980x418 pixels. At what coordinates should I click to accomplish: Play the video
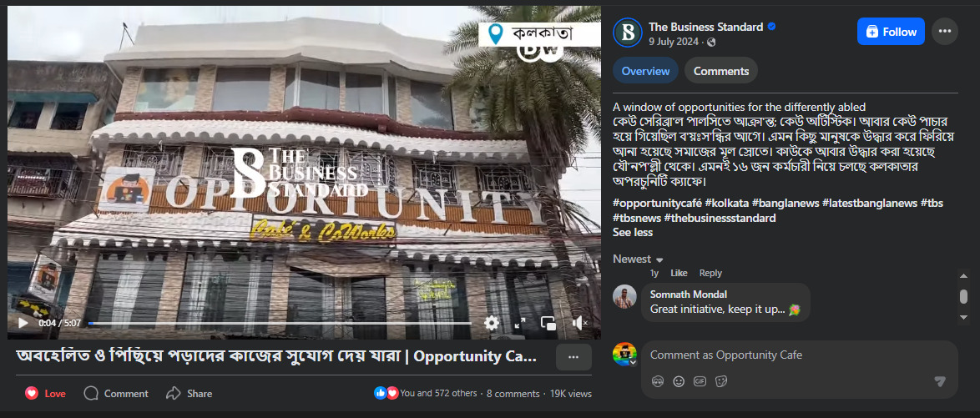[x=23, y=323]
